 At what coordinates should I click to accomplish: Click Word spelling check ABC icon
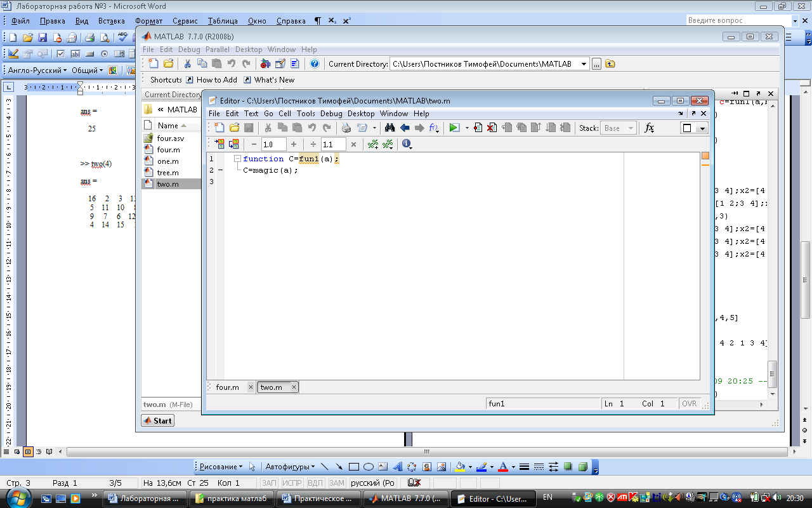(x=122, y=37)
